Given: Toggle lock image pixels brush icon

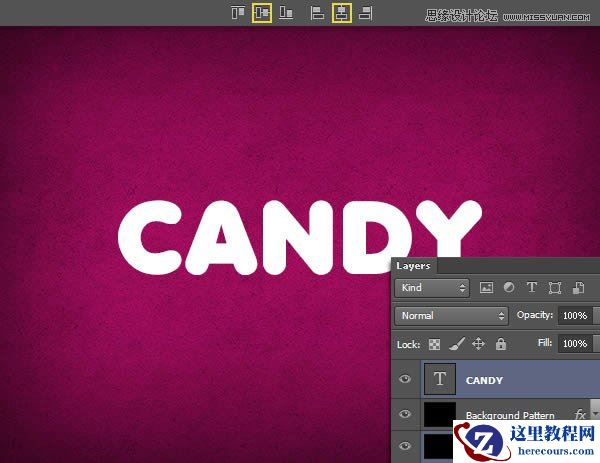Looking at the screenshot, I should coord(457,344).
